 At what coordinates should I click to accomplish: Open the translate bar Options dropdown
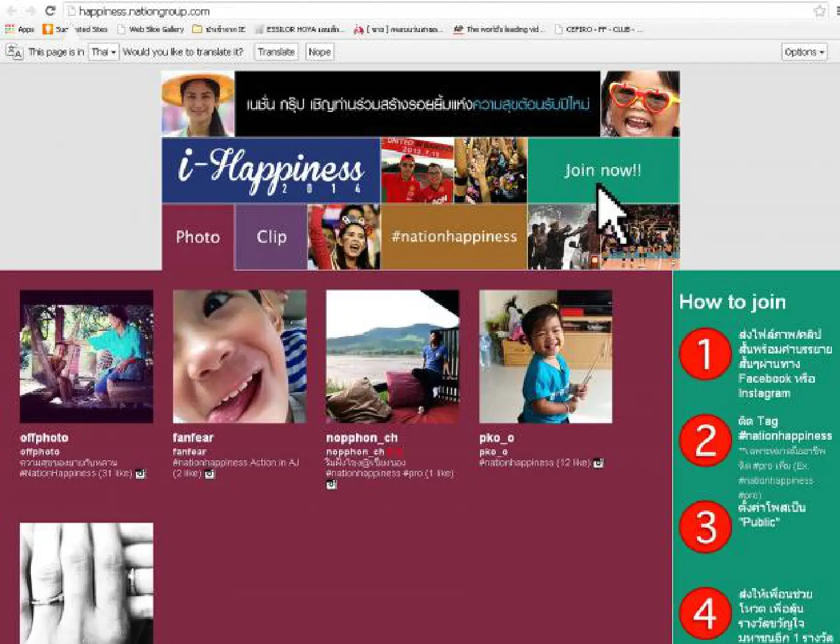tap(804, 52)
